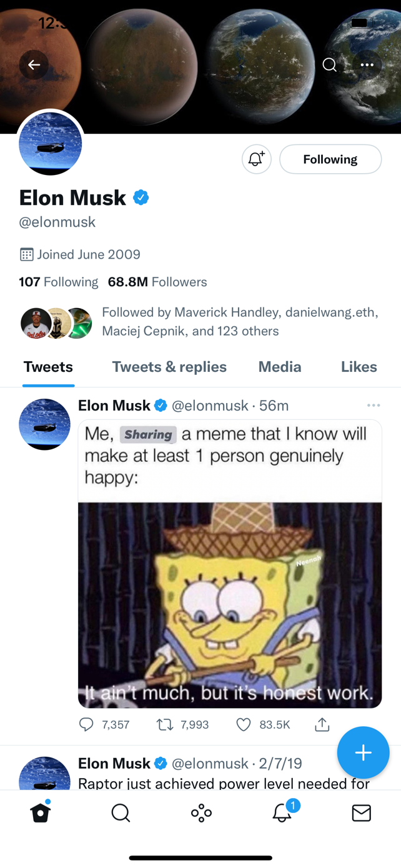Tap the back arrow icon
The image size is (401, 868).
tap(34, 65)
